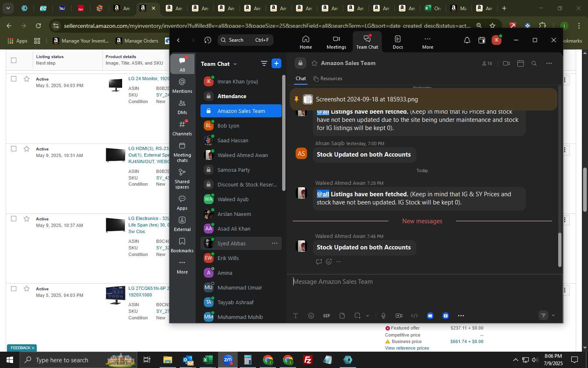The height and width of the screenshot is (368, 588).
Task: Star the Amazon Sales Team channel
Action: [x=314, y=63]
